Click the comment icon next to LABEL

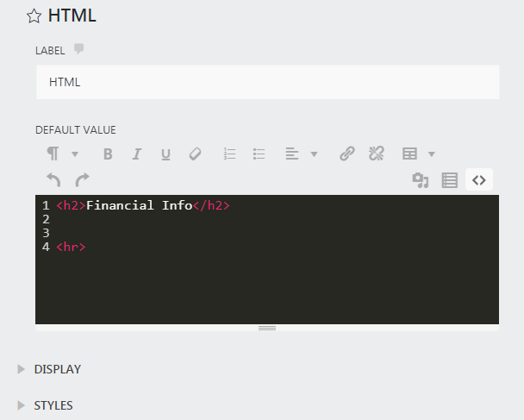79,49
